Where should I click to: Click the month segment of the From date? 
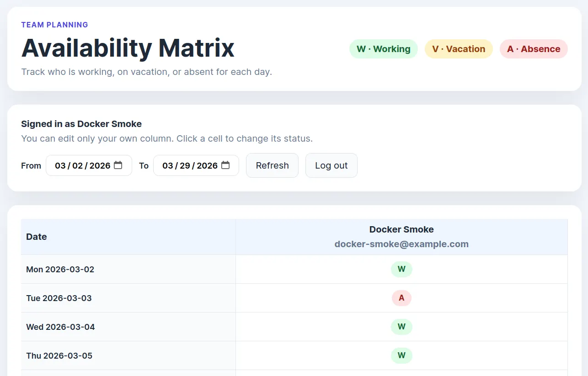(x=60, y=165)
